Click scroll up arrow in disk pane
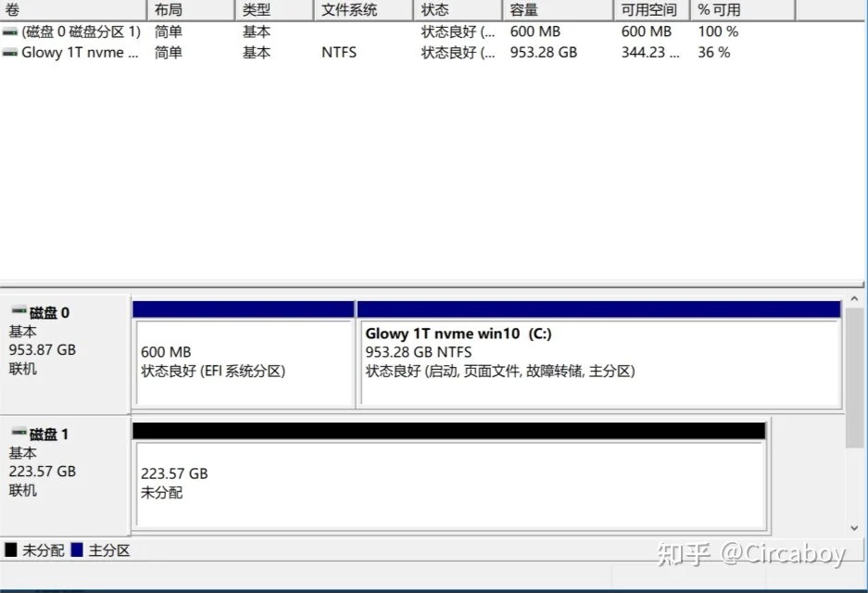This screenshot has height=593, width=868. (854, 299)
